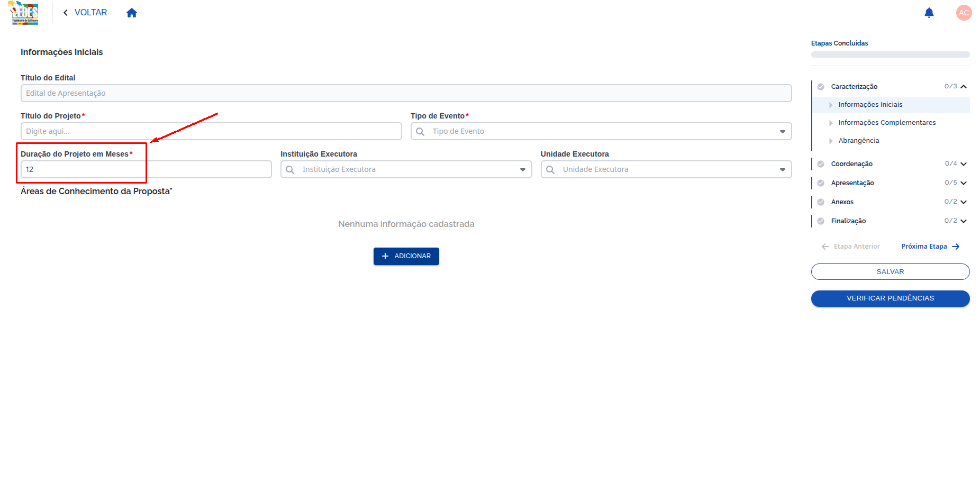Open the Apresentação section label
980x492 pixels.
click(x=852, y=183)
